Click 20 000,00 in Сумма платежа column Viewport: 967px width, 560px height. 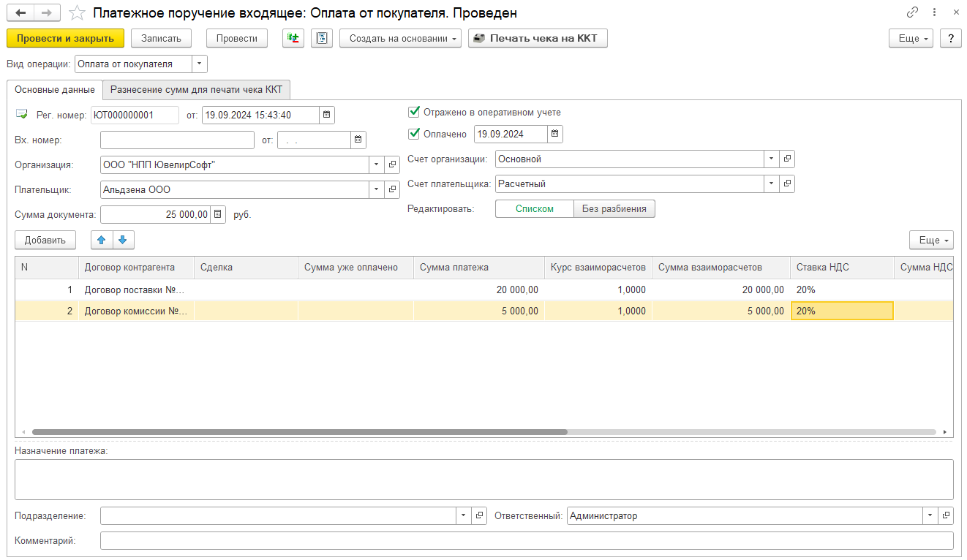coord(479,290)
